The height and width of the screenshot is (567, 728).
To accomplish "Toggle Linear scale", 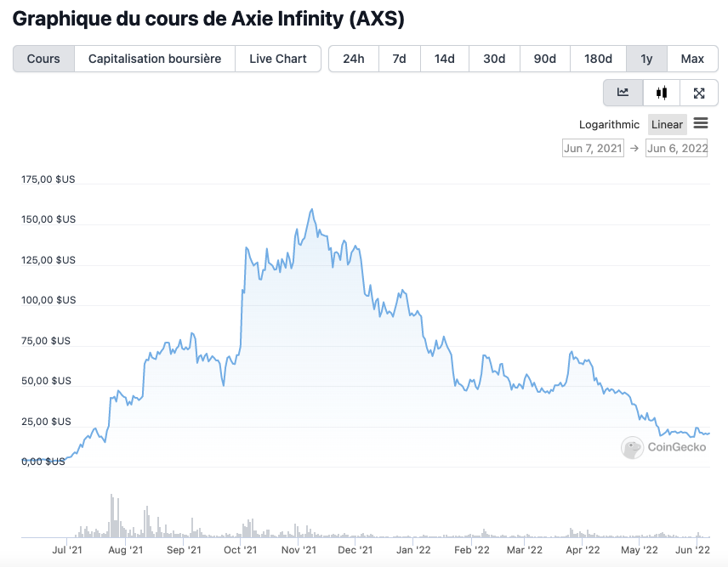I will pyautogui.click(x=667, y=124).
